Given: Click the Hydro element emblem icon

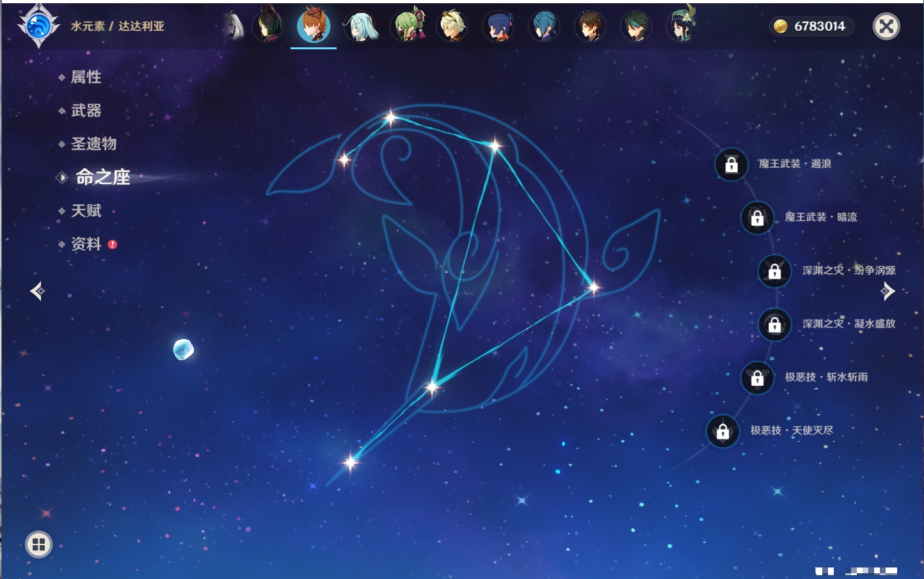Looking at the screenshot, I should point(38,26).
